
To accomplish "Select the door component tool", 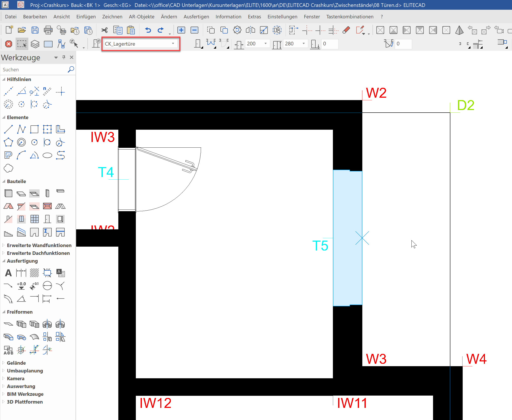I will tap(47, 219).
